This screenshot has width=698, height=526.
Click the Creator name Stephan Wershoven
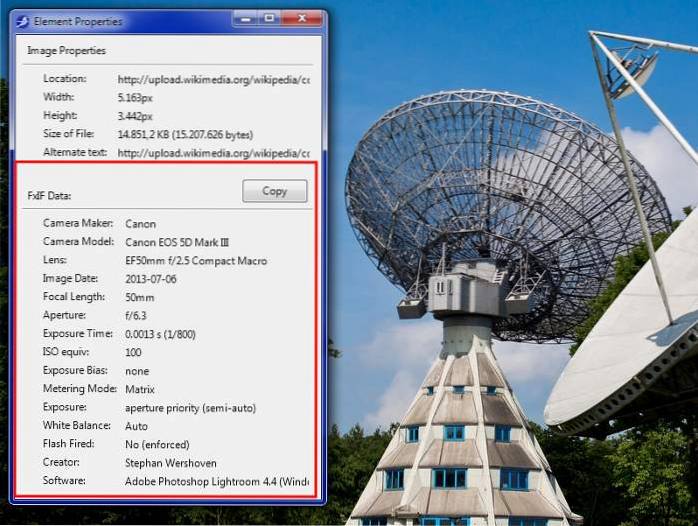[x=171, y=463]
